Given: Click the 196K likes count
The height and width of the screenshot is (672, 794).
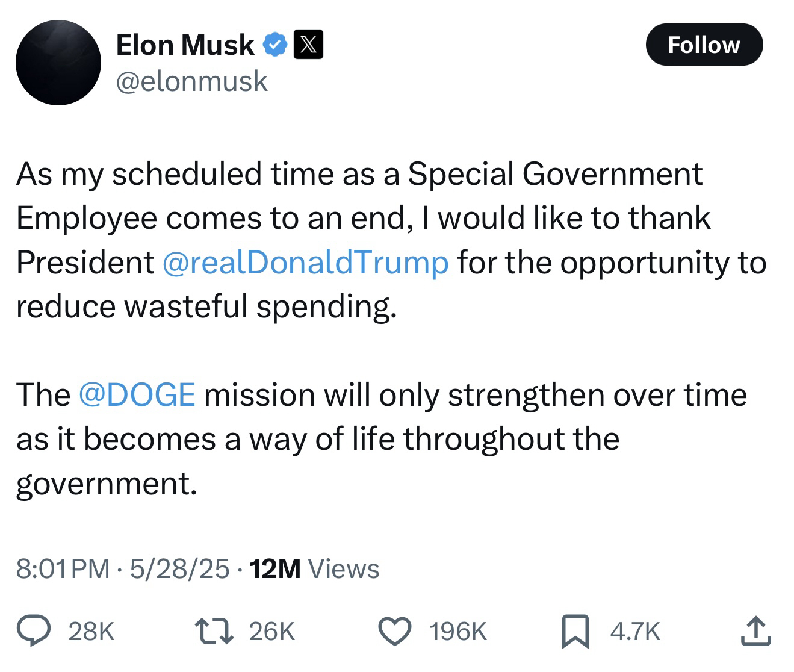Looking at the screenshot, I should point(458,631).
